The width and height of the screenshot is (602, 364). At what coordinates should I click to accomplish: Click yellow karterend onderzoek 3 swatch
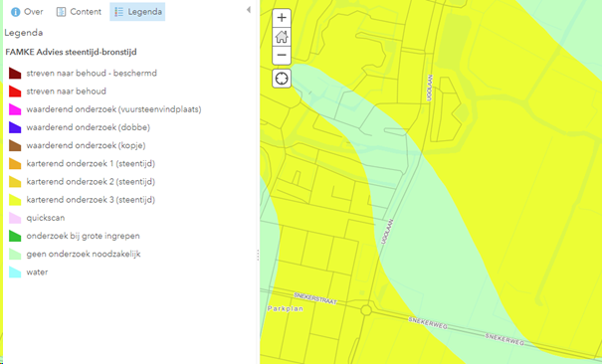pos(15,200)
